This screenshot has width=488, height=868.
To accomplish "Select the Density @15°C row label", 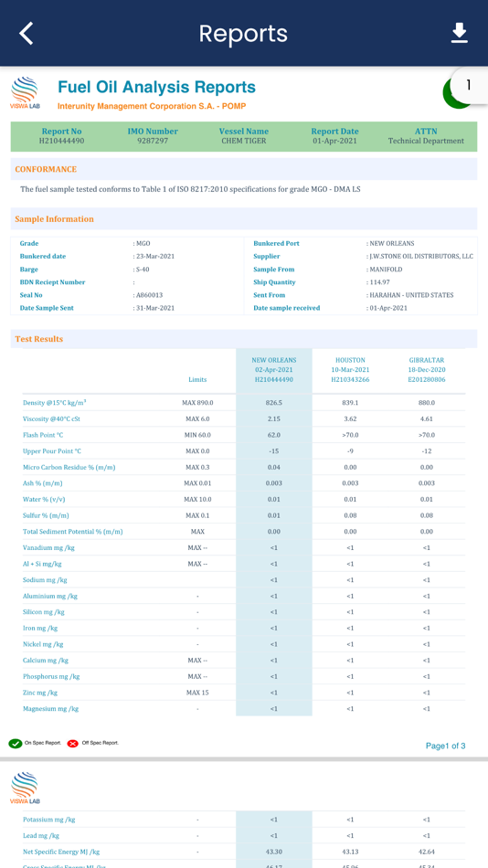I will point(54,402).
